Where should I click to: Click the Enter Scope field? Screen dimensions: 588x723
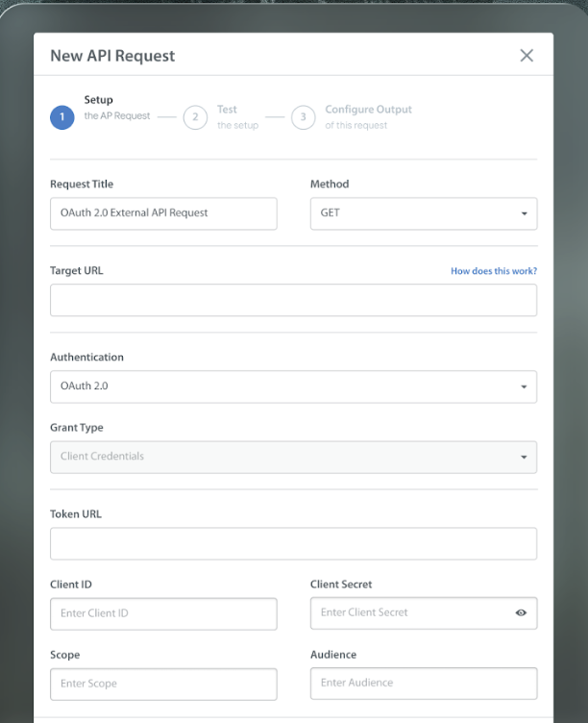coord(163,684)
